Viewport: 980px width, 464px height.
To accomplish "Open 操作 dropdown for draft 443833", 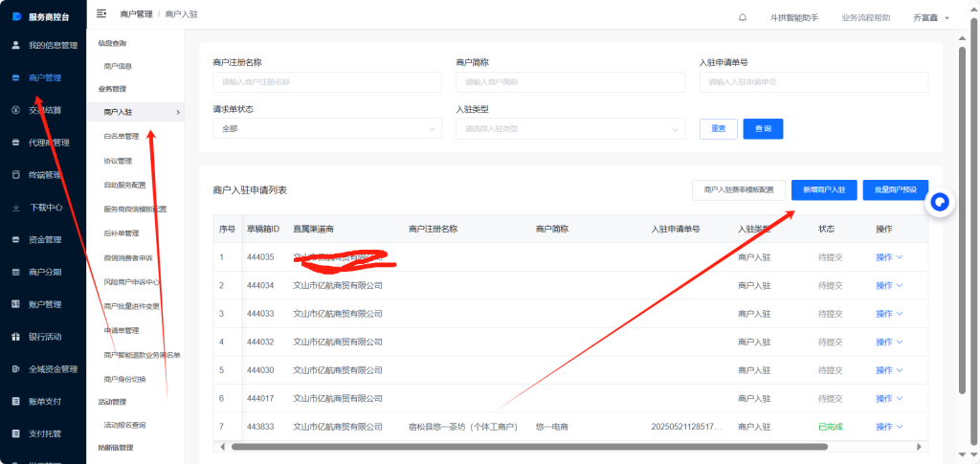I will (x=889, y=427).
